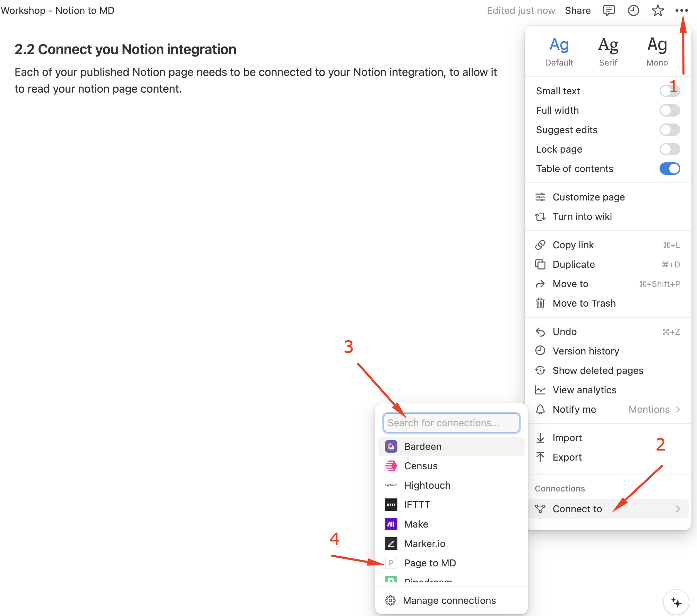Click the three-dot more options icon

[681, 10]
